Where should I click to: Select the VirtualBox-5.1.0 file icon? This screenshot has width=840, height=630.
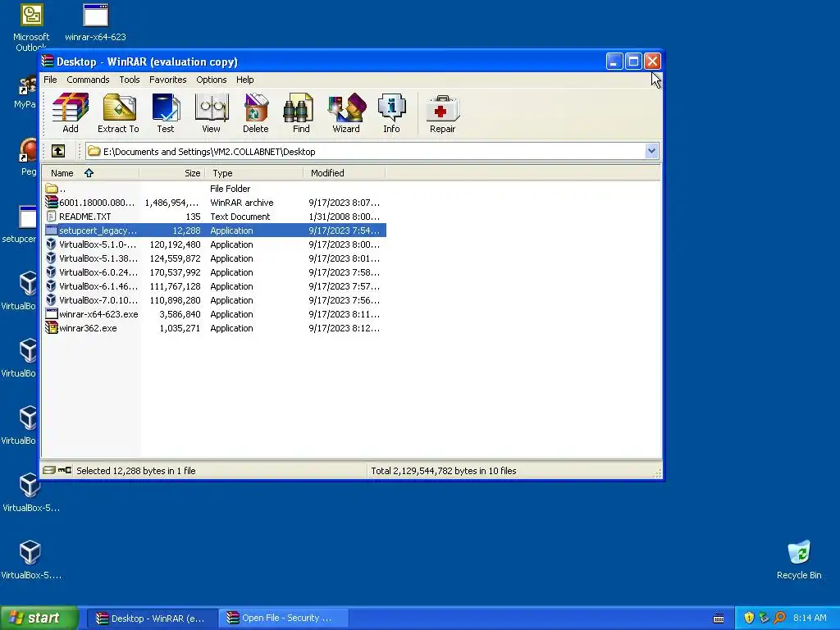click(52, 244)
